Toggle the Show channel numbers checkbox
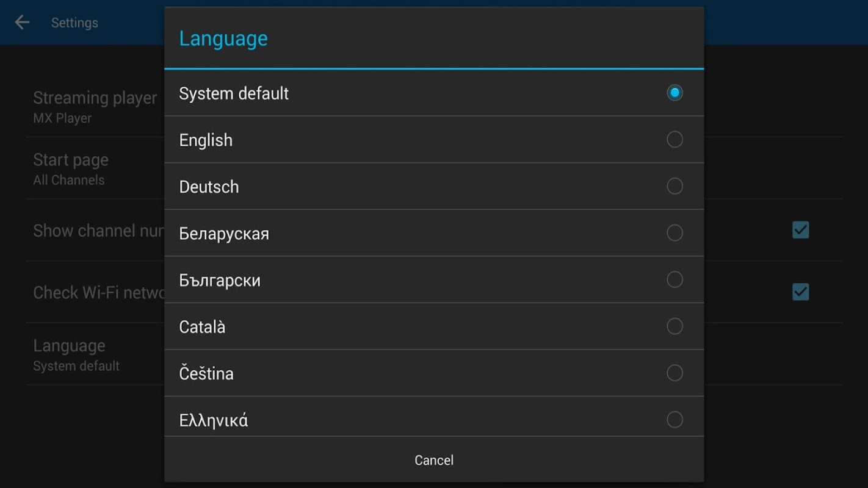The height and width of the screenshot is (488, 868). pos(800,230)
